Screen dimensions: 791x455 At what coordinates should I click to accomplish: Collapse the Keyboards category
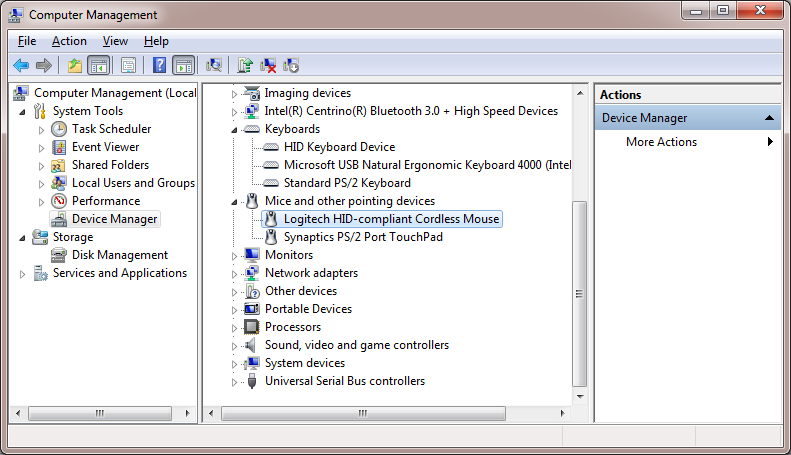(x=234, y=130)
